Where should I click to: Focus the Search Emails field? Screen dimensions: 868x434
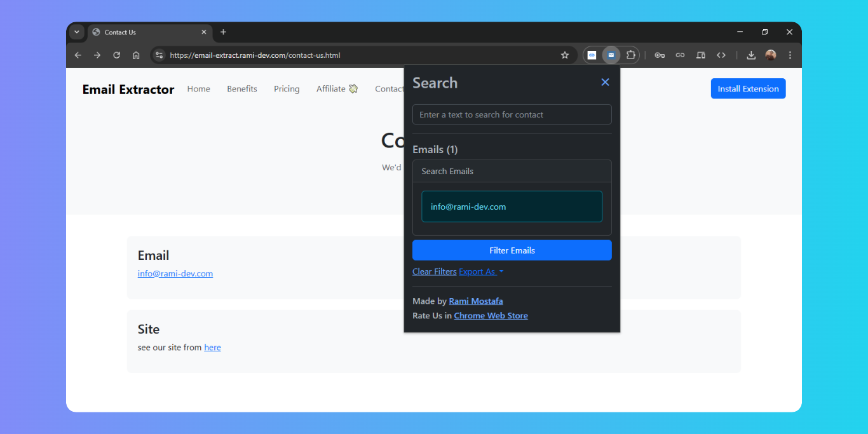coord(512,171)
